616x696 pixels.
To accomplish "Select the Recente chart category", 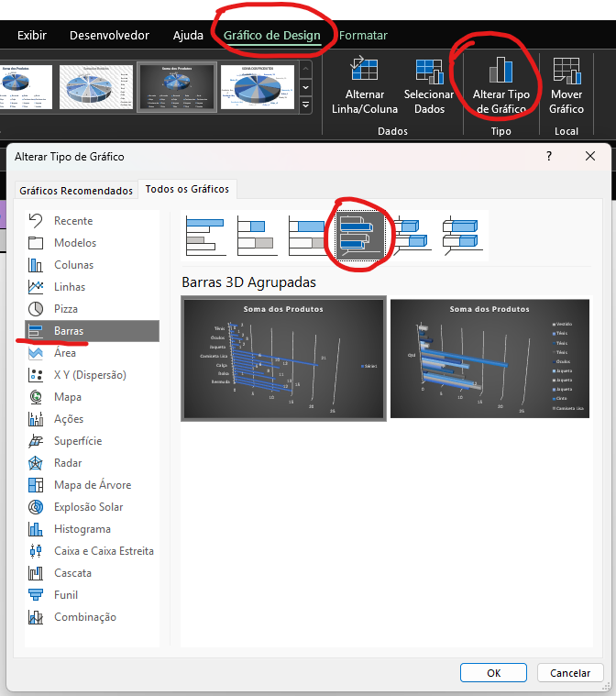I will 92,221.
